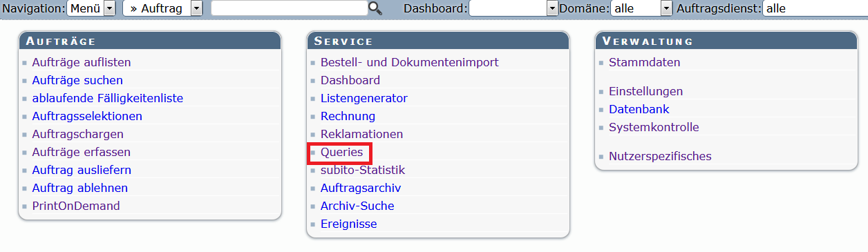868x252 pixels.
Task: Open Aufträge auflisten link
Action: 81,62
